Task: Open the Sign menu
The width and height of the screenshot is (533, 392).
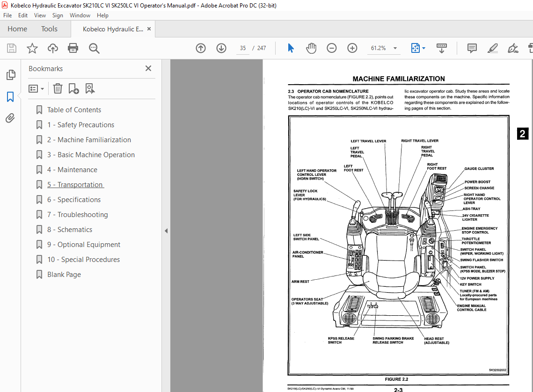Action: coord(58,15)
